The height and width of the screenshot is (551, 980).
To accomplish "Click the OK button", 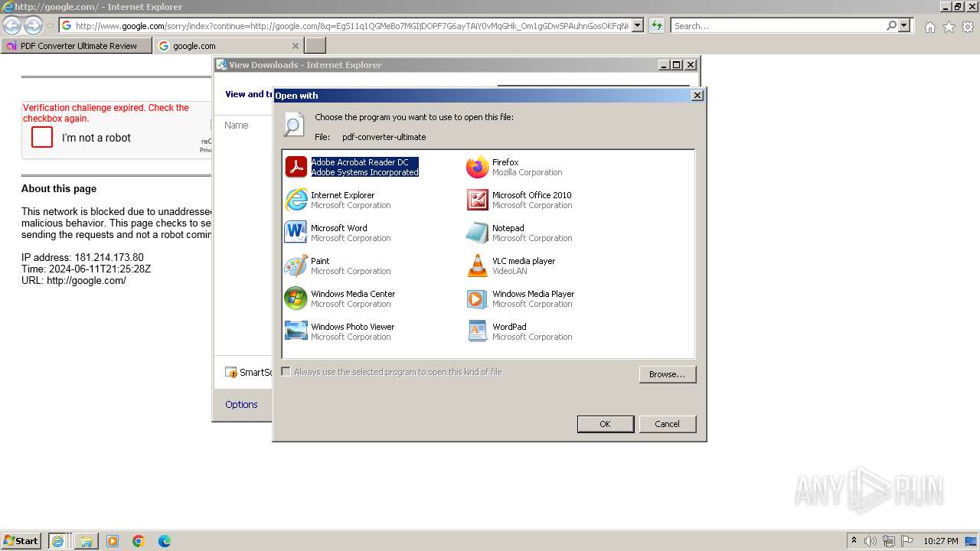I will tap(606, 424).
